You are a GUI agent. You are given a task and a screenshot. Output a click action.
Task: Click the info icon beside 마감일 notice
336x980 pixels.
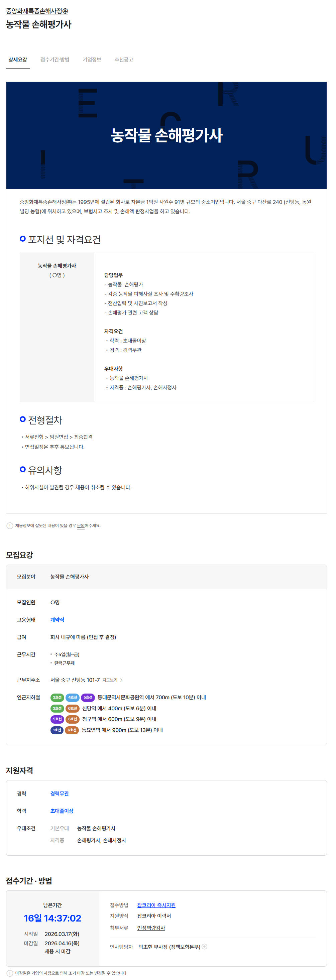10,973
